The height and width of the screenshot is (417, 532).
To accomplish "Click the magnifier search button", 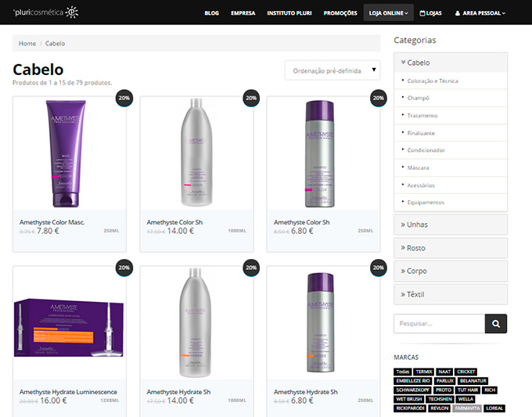I will (x=496, y=324).
